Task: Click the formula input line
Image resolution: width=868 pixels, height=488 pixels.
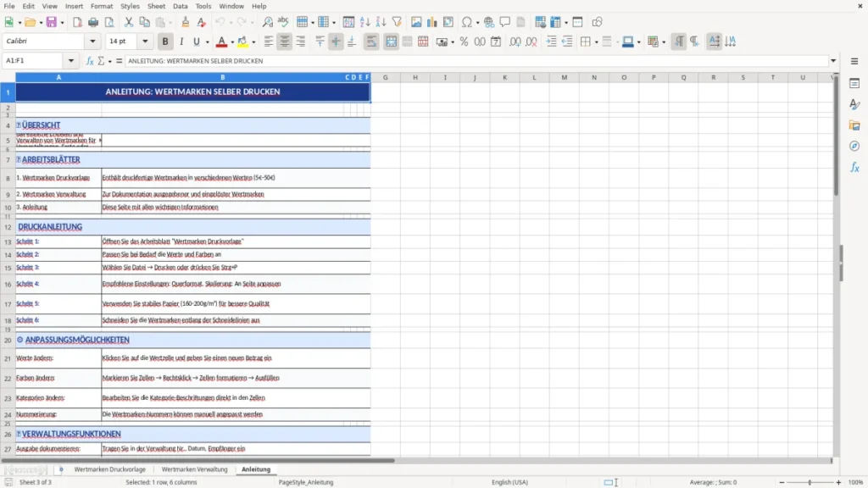Action: [x=476, y=61]
